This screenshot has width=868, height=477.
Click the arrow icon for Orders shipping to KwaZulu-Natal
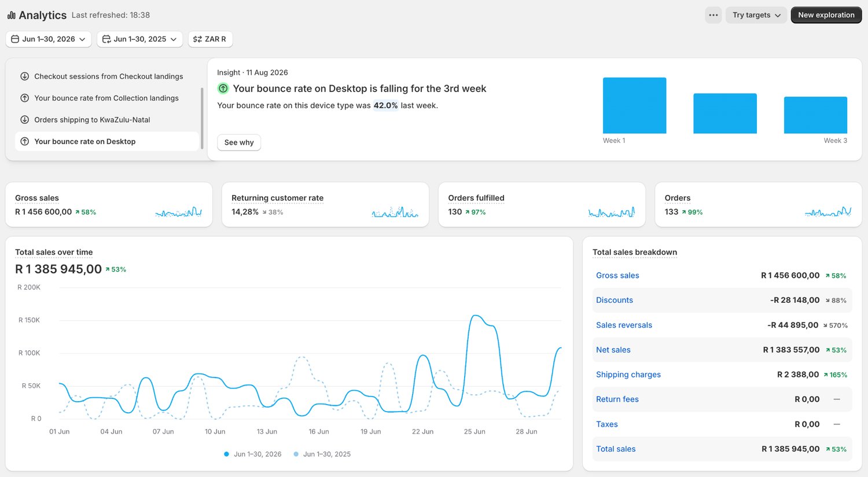[25, 120]
